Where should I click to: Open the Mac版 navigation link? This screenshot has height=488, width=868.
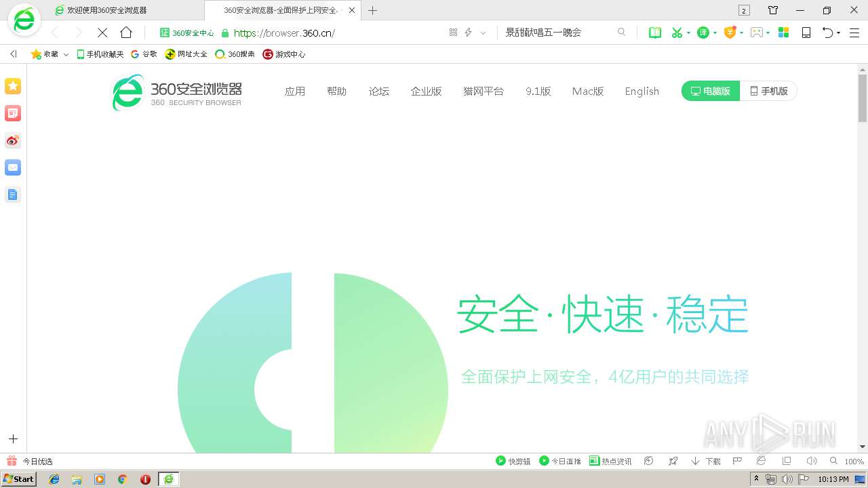click(588, 91)
